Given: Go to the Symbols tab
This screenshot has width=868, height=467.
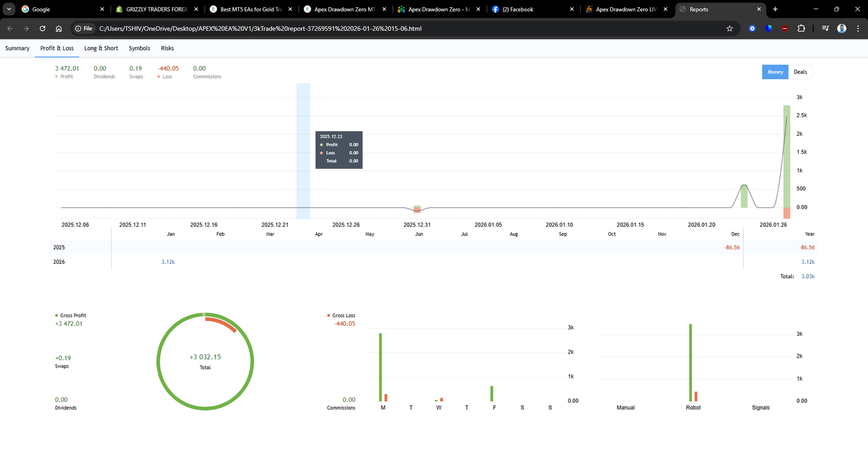Looking at the screenshot, I should tap(139, 48).
